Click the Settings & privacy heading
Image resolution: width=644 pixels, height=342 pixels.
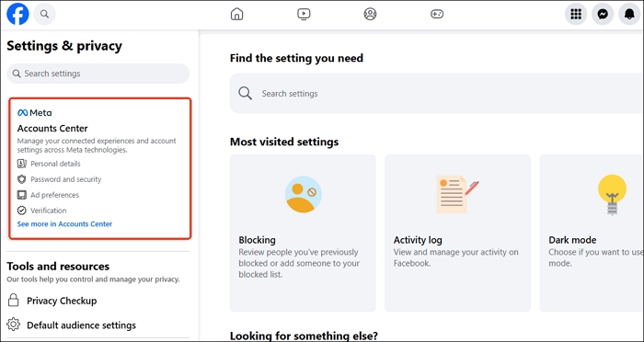point(64,46)
